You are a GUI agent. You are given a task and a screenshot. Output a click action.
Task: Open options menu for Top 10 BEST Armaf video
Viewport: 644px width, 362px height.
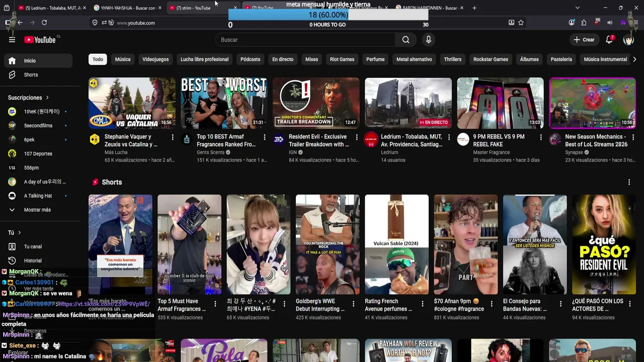coord(265,137)
